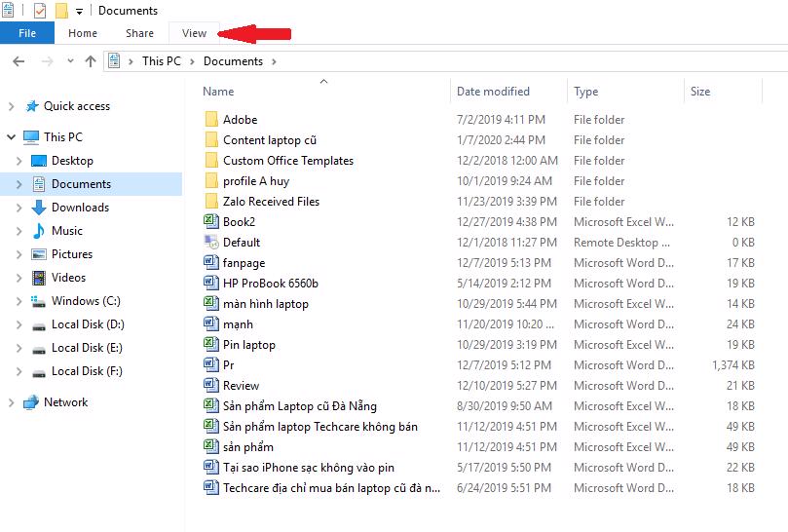Select the Pin laptop Excel icon
Screen dimensions: 788x532
[x=211, y=344]
